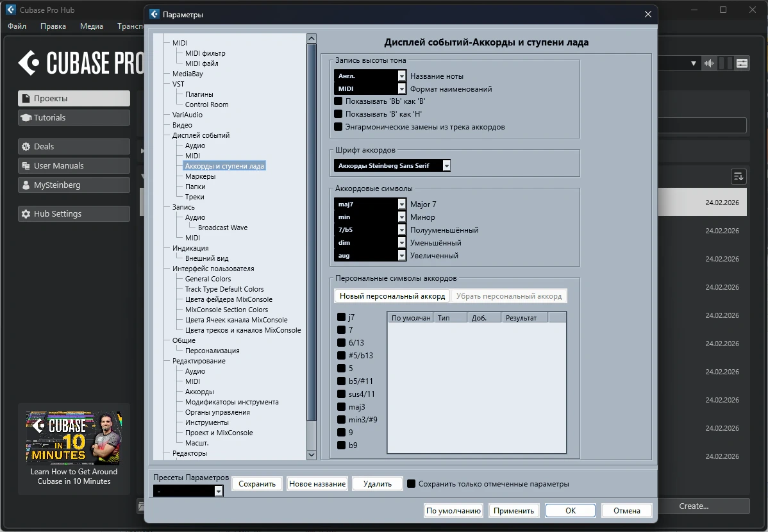The image size is (768, 532).
Task: Click the preferences tree vertical scrollbar
Action: pos(312,231)
